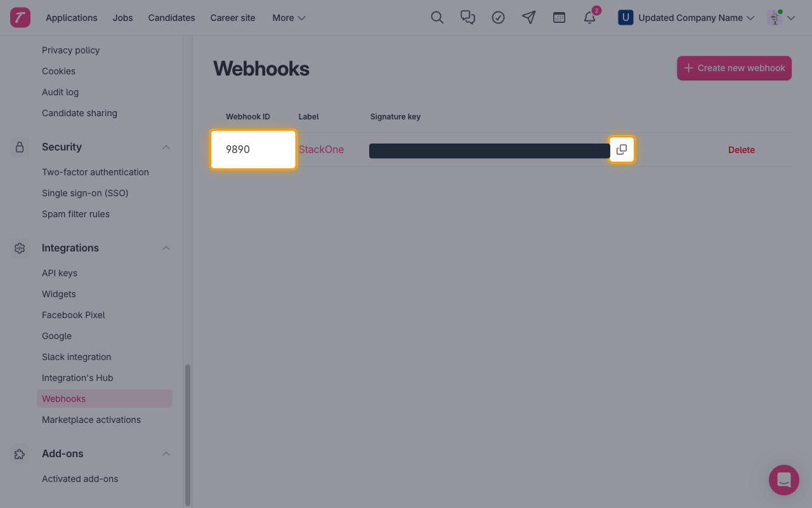The image size is (812, 508).
Task: Click the Add-ons puzzle icon
Action: [20, 454]
